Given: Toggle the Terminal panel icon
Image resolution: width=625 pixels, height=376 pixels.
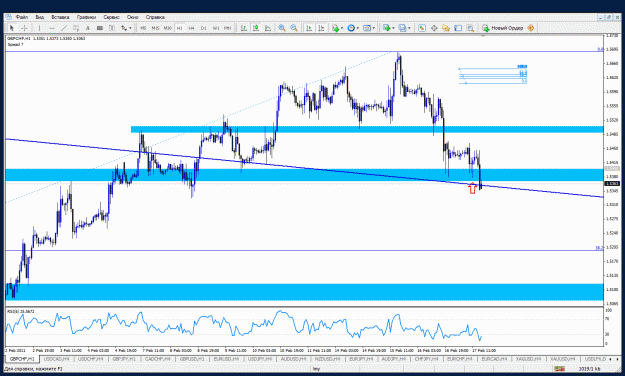Looking at the screenshot, I should tap(458, 28).
